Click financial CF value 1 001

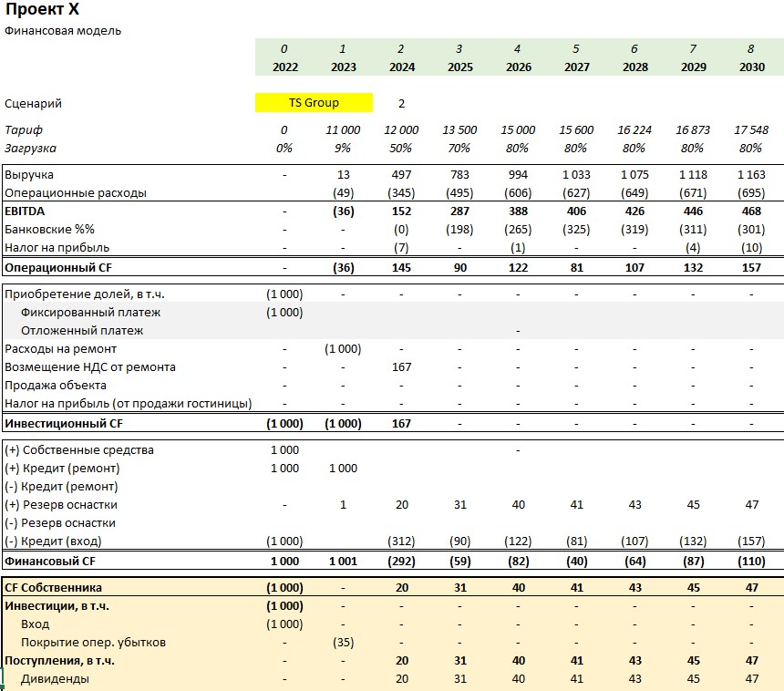(x=343, y=561)
